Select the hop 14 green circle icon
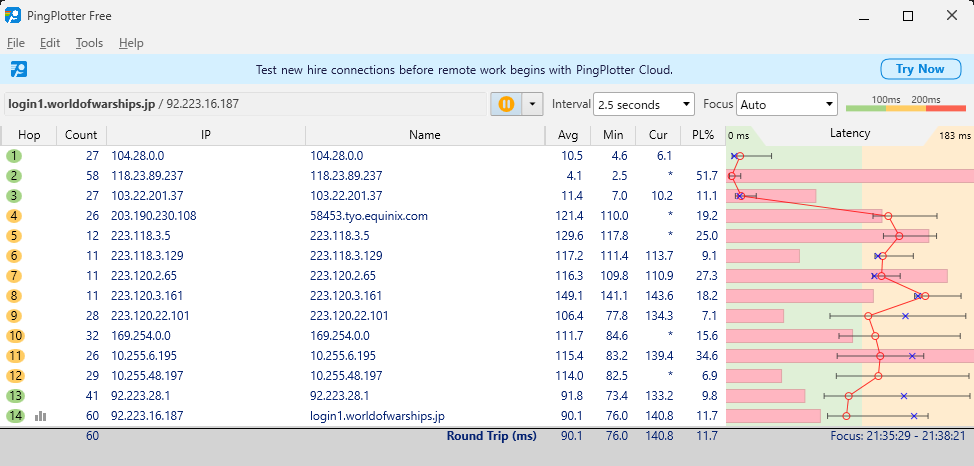 (x=15, y=416)
